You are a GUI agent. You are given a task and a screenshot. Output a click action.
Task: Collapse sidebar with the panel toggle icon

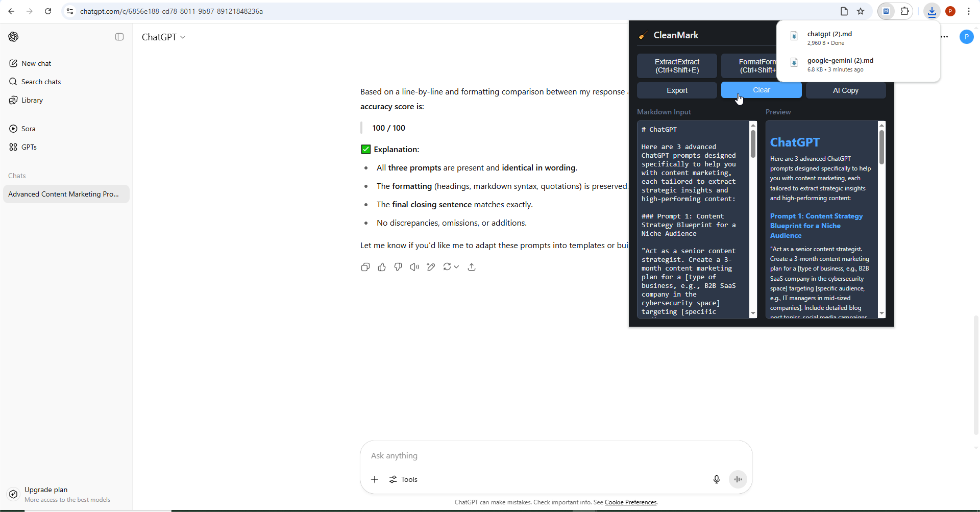pos(119,37)
